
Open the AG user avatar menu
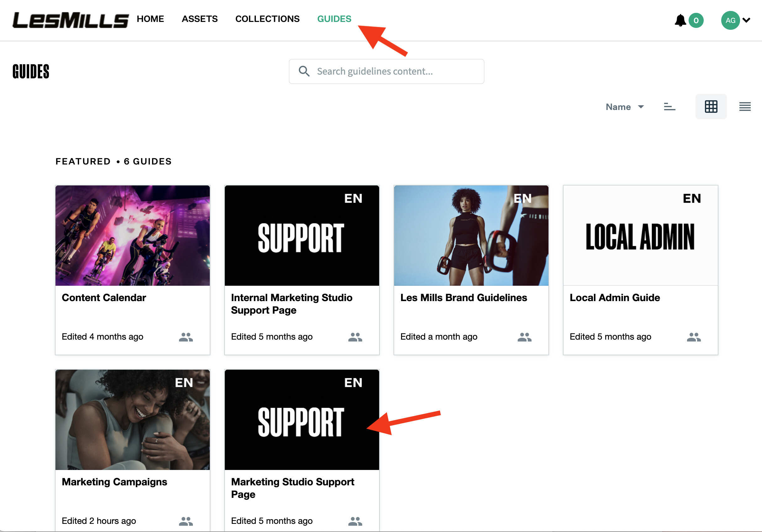pos(730,20)
